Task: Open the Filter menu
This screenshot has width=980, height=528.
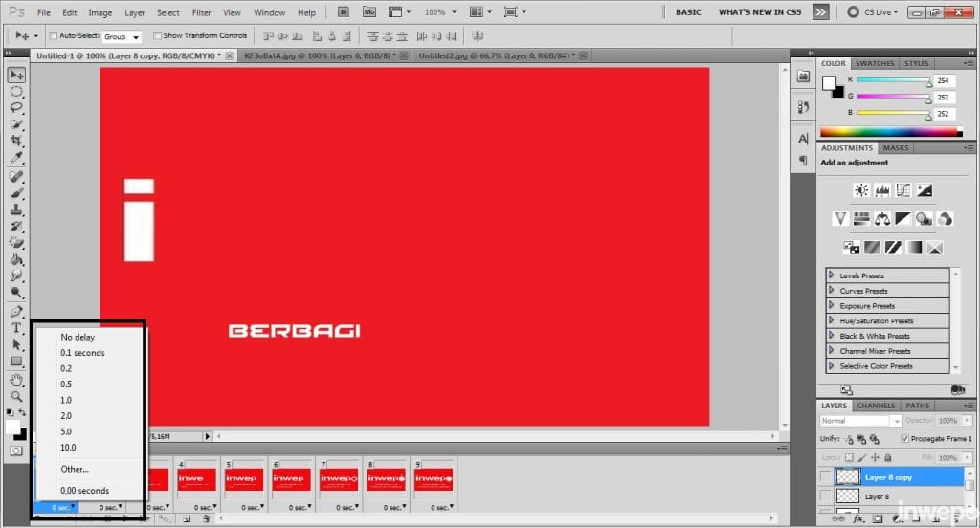Action: [x=201, y=13]
